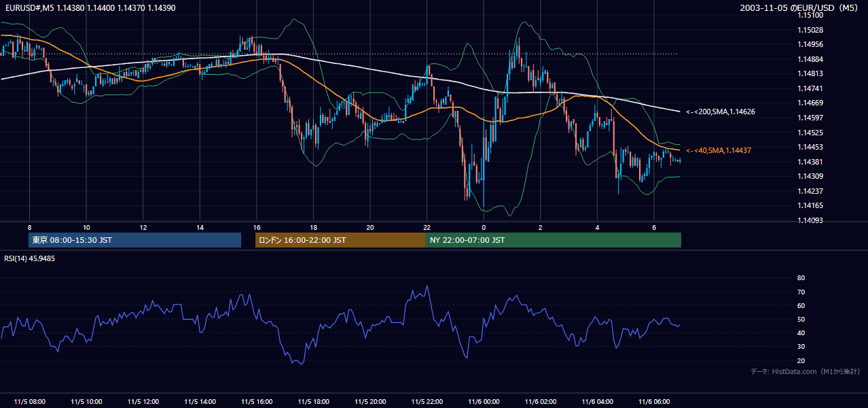The image size is (868, 408).
Task: Click the 11/6 00:00 time label
Action: coord(484,402)
